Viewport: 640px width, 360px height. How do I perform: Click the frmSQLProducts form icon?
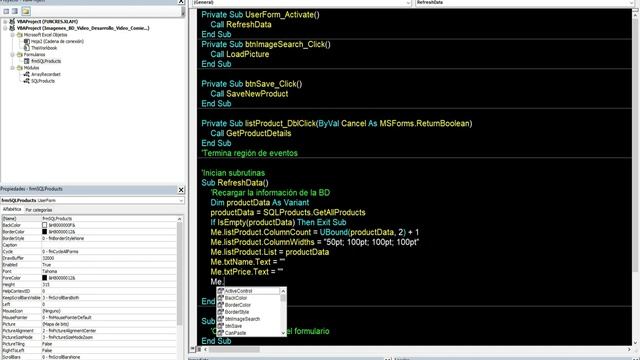(27, 61)
